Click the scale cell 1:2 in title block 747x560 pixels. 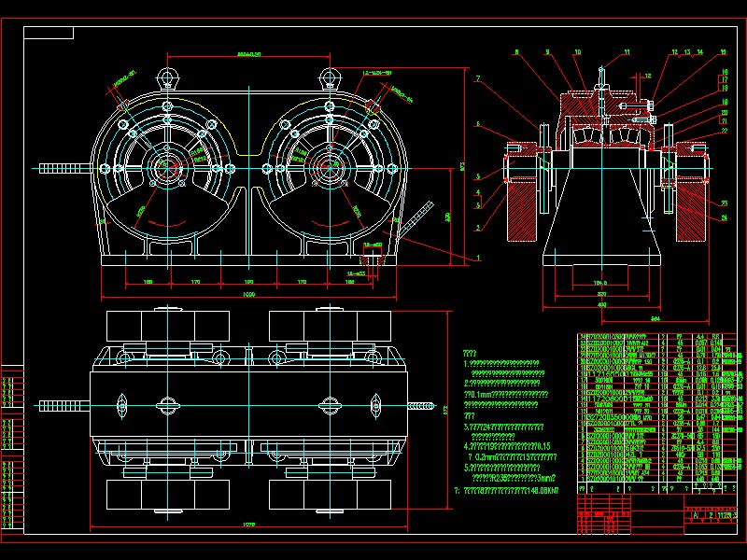pos(710,512)
